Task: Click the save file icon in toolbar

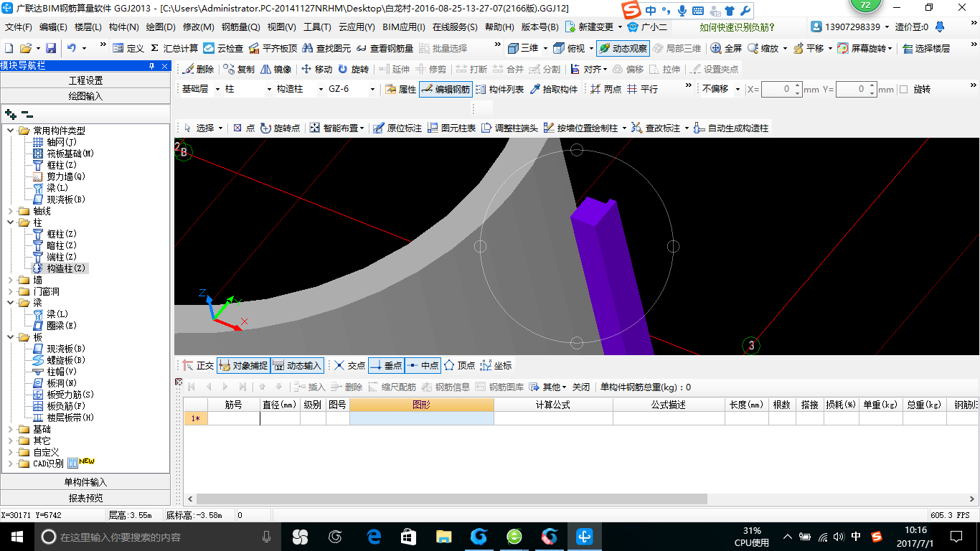Action: click(x=51, y=48)
